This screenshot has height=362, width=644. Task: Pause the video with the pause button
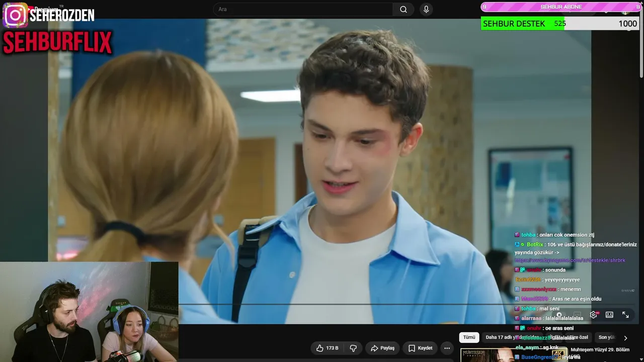click(559, 315)
